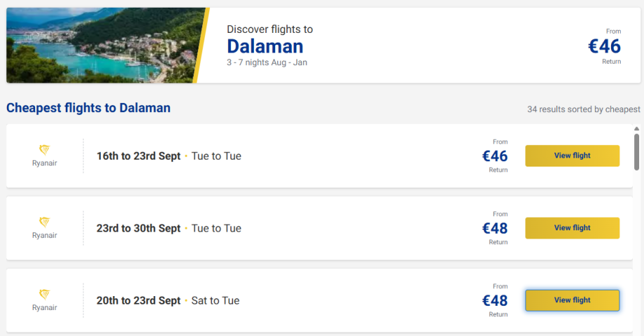Click 'Discover flights to' banner text
The image size is (644, 336).
tap(269, 29)
